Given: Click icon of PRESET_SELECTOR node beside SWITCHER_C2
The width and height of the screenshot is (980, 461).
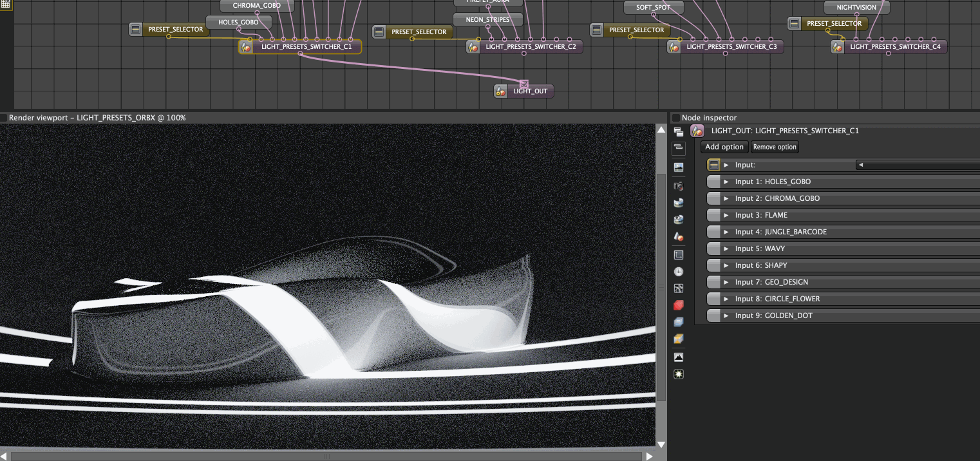Looking at the screenshot, I should click(379, 32).
